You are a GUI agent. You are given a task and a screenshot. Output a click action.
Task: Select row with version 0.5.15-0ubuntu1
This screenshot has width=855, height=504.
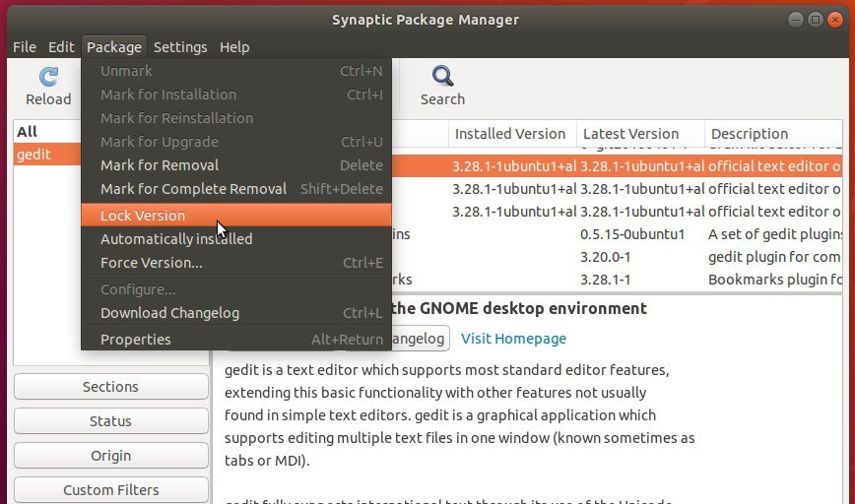click(617, 234)
